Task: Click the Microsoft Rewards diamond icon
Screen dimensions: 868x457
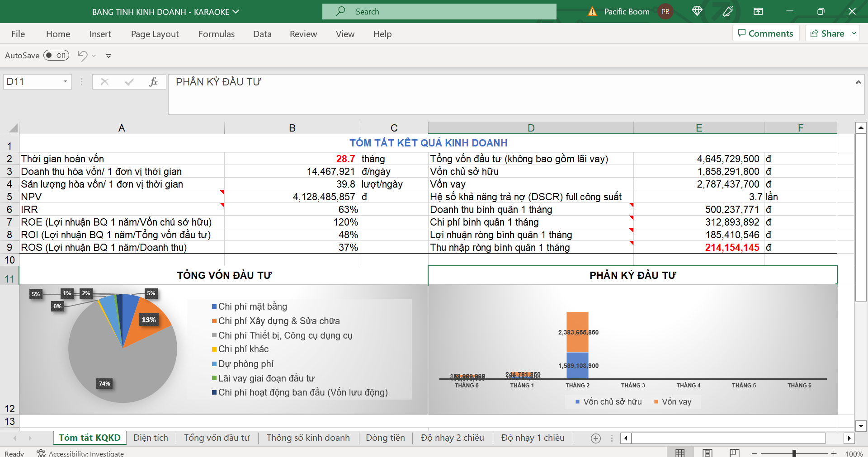Action: (697, 11)
